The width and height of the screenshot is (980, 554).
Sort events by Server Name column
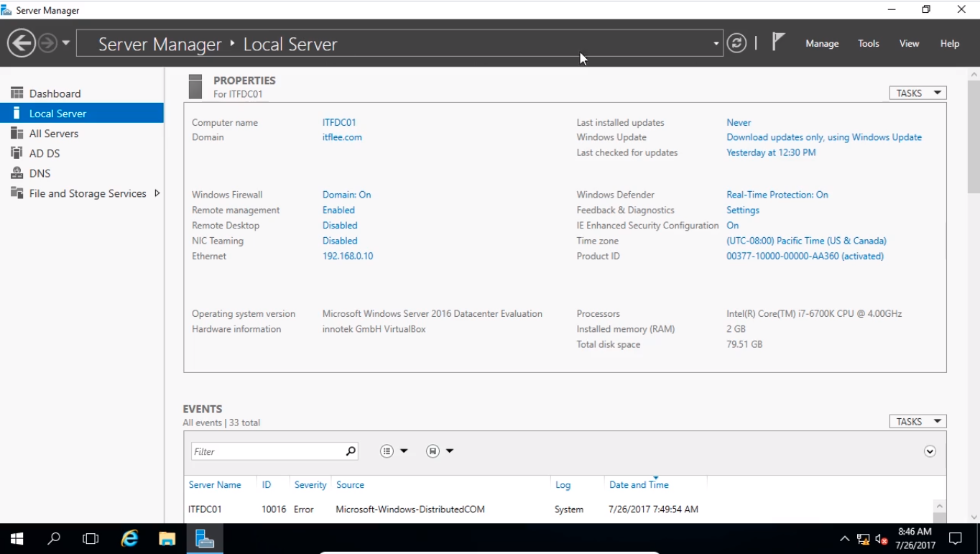[215, 485]
